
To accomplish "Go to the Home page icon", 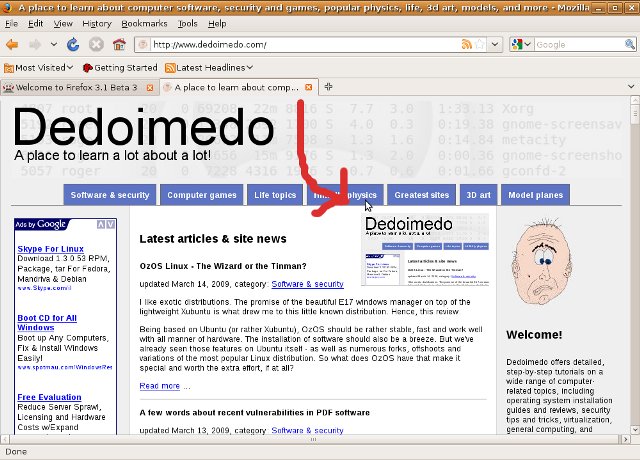I will [119, 44].
